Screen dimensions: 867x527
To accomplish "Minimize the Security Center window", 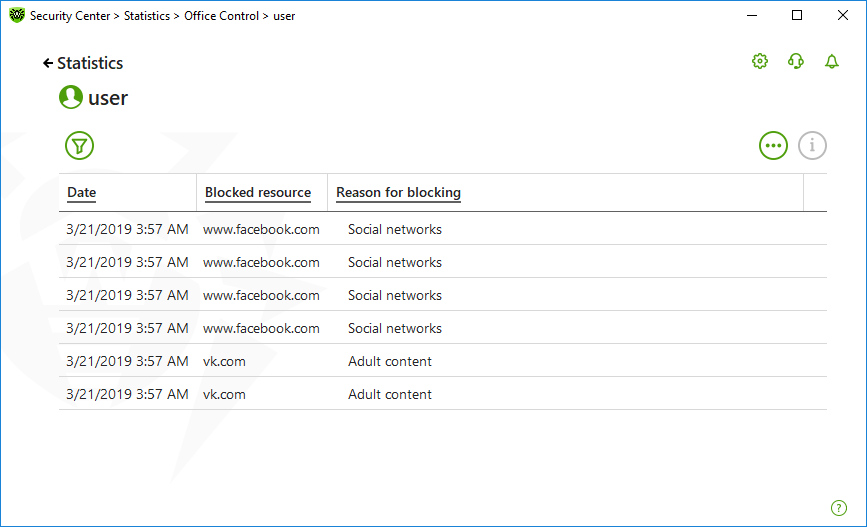I will click(751, 15).
